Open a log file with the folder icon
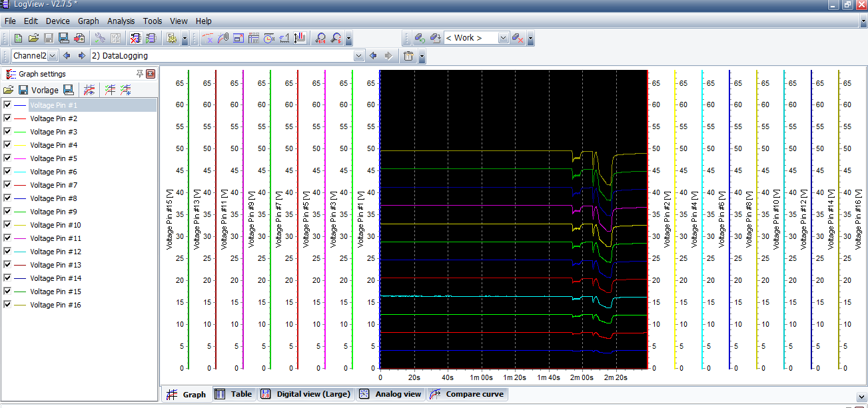Viewport: 868px width, 408px height. (x=33, y=38)
